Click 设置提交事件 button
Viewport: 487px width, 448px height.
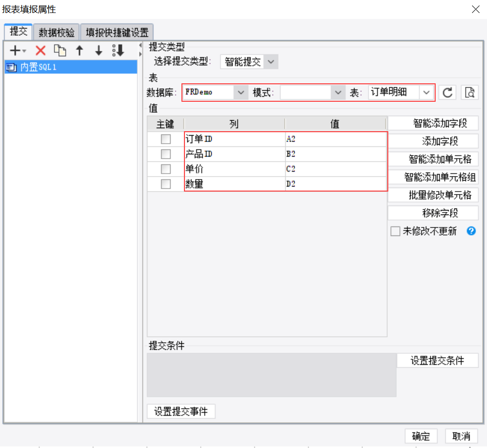(x=181, y=411)
